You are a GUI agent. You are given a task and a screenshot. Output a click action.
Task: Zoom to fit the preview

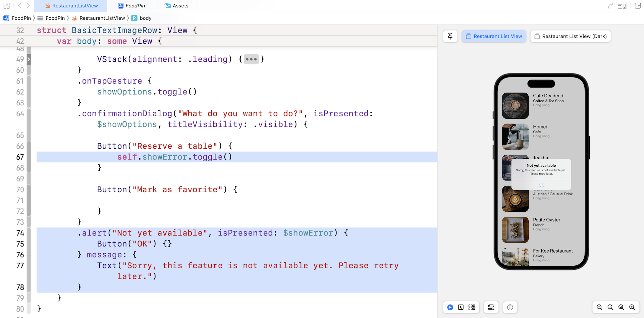[621, 307]
